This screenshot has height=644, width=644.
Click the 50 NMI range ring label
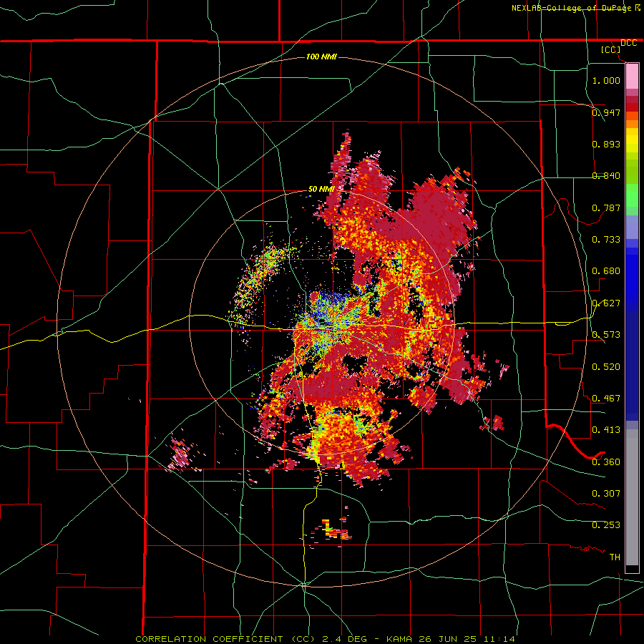(321, 189)
